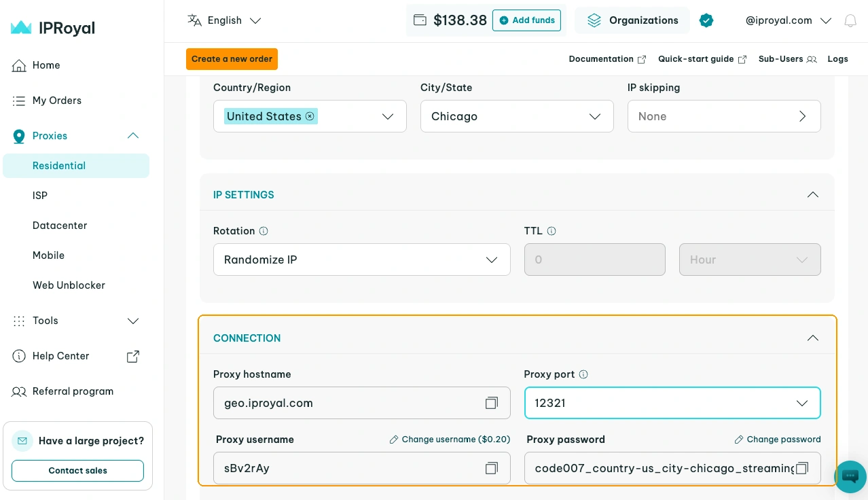Click the Contact sales button
Viewport: 868px width, 500px height.
[x=77, y=471]
